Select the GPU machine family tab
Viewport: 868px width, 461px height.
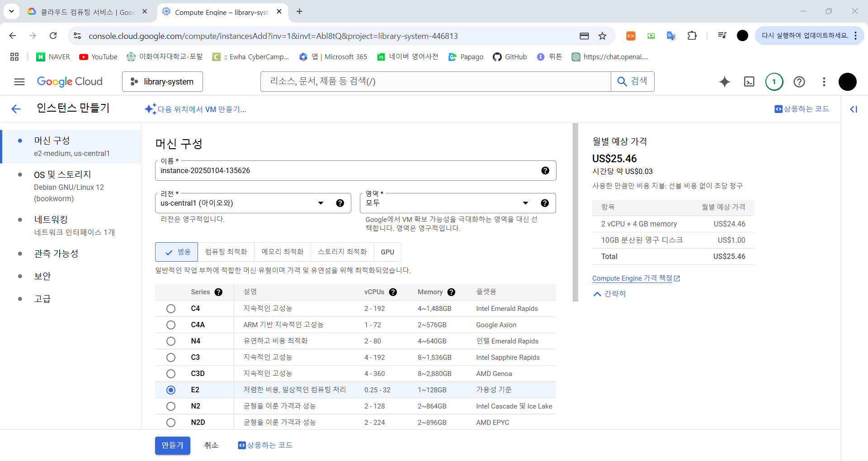387,252
